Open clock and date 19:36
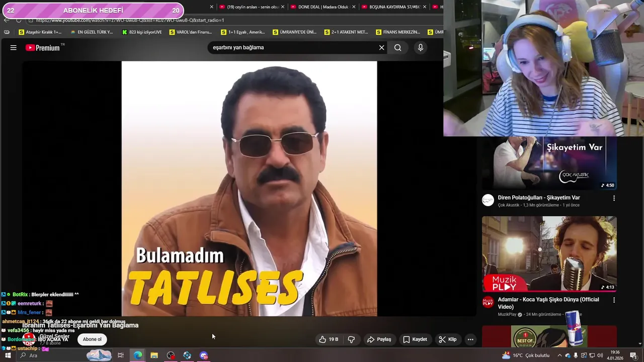 click(615, 355)
